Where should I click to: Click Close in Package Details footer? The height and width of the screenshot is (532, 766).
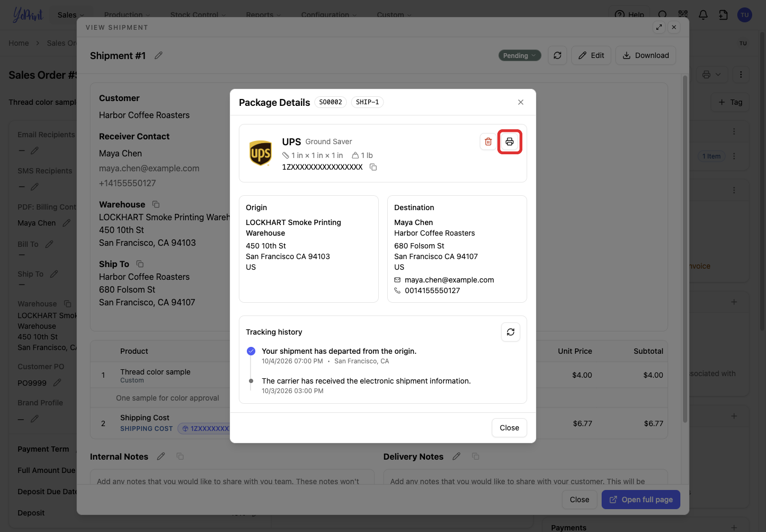coord(509,428)
